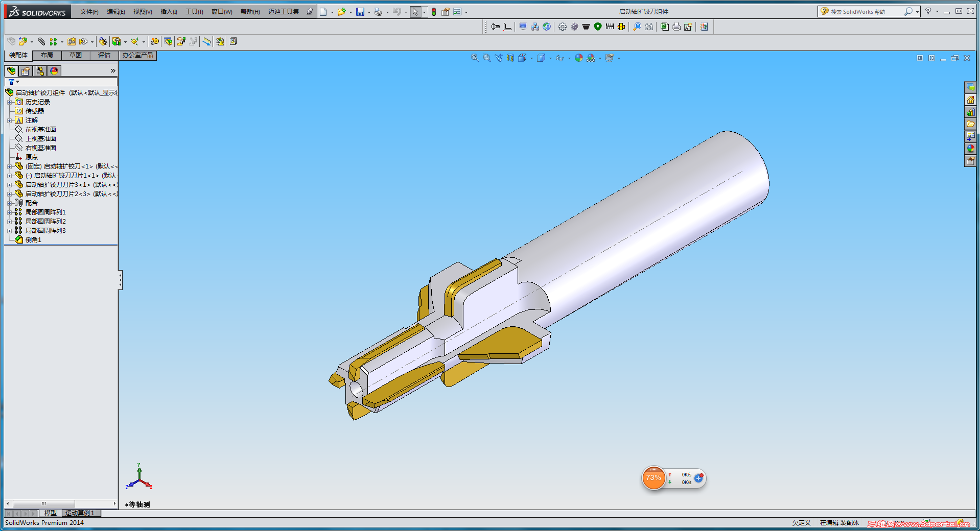Click the Zoom to Area icon
The width and height of the screenshot is (980, 531).
pos(487,58)
